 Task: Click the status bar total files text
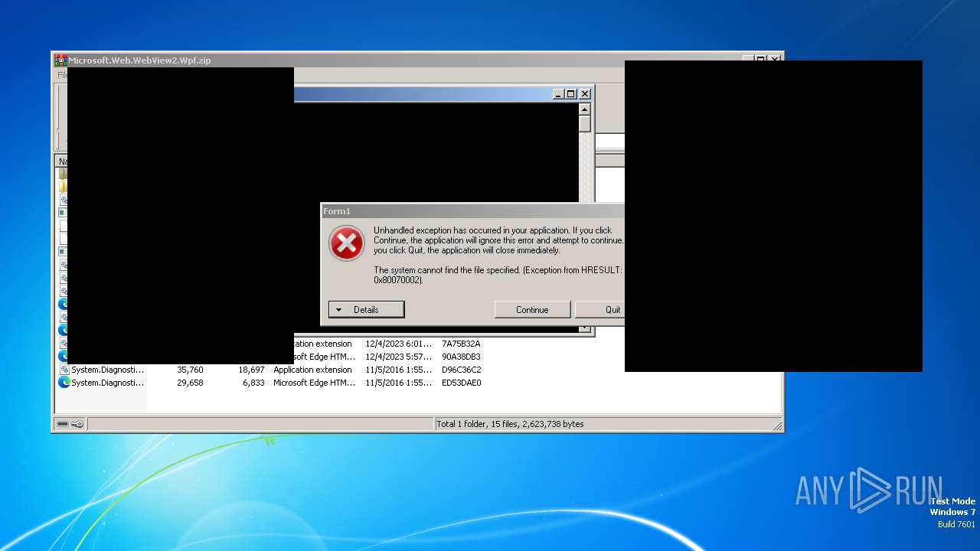(x=510, y=424)
